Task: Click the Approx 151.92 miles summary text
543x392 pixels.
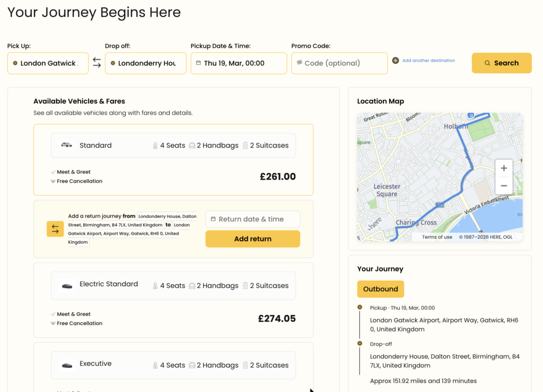Action: [x=423, y=381]
